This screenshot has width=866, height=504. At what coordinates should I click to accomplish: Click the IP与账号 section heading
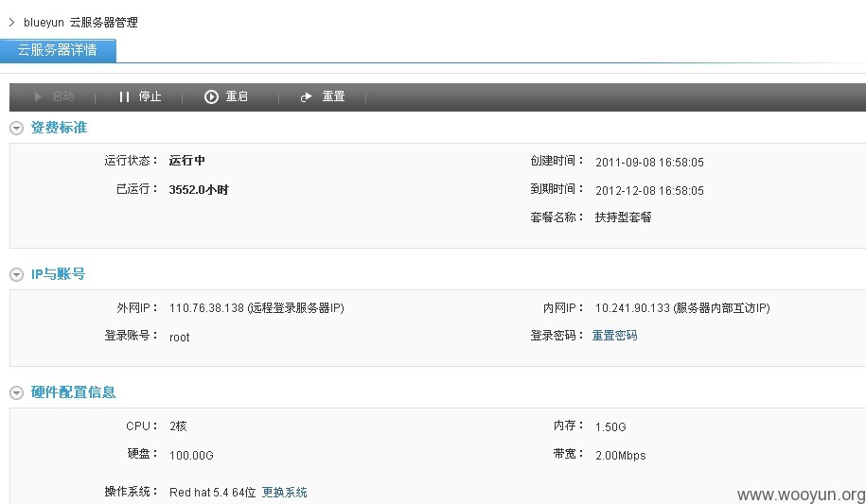click(x=58, y=274)
